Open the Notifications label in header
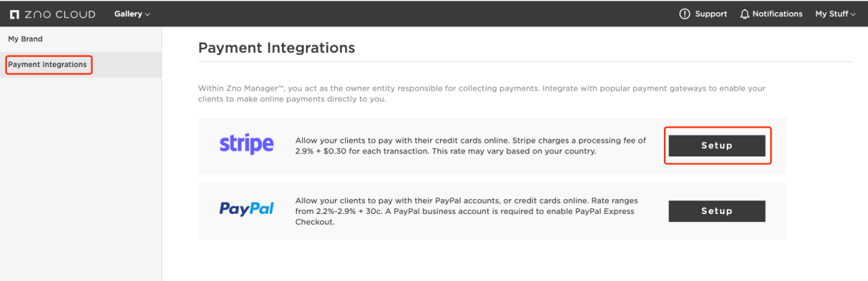Screen dimensions: 868x281 coord(777,14)
